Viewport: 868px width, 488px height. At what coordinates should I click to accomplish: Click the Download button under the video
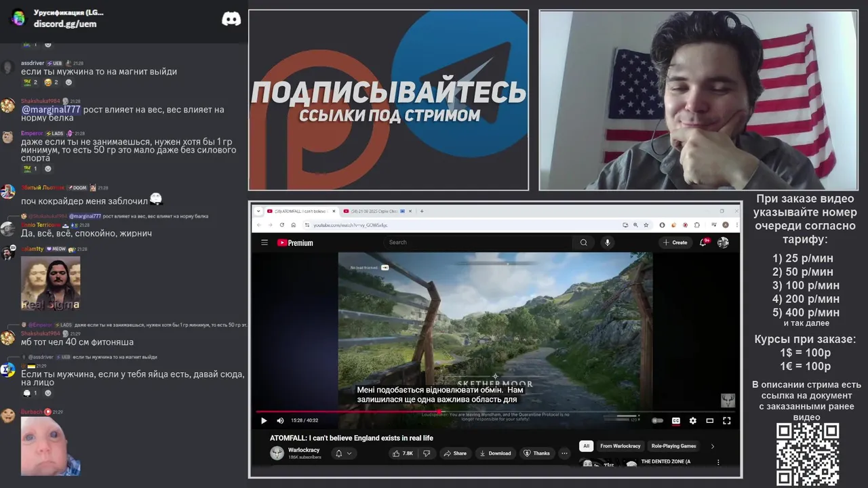(494, 453)
